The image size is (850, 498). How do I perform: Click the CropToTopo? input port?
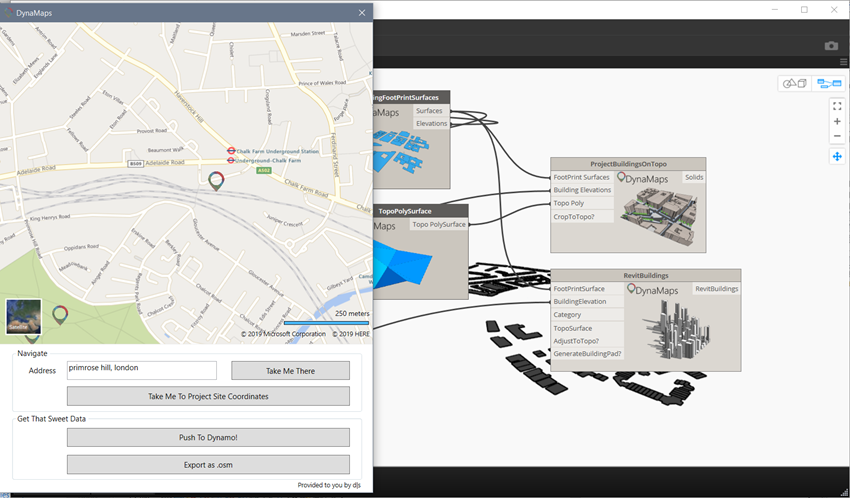(582, 217)
